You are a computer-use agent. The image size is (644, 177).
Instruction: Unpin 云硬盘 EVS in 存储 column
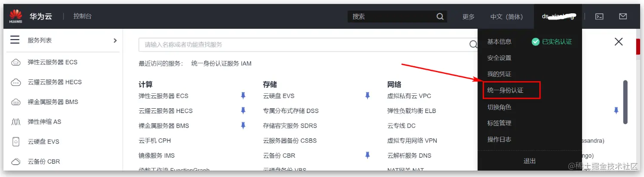[x=367, y=96]
